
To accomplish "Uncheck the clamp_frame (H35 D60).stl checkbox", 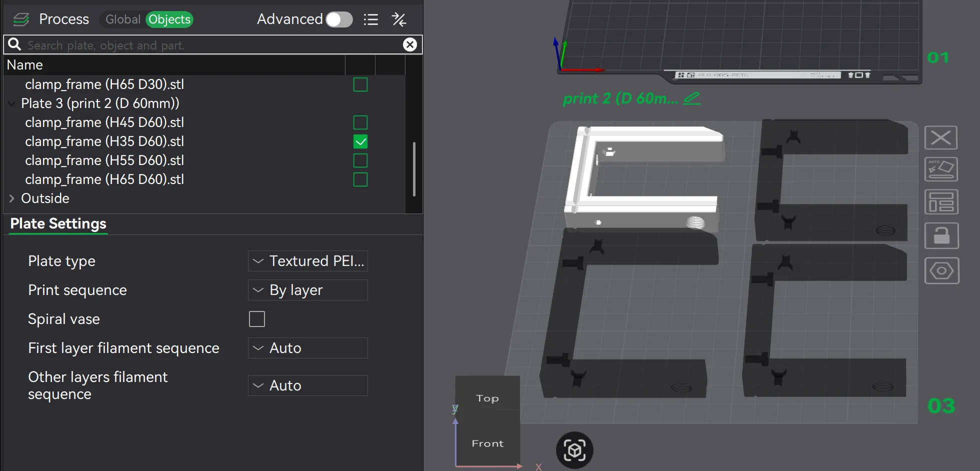I will [x=360, y=141].
